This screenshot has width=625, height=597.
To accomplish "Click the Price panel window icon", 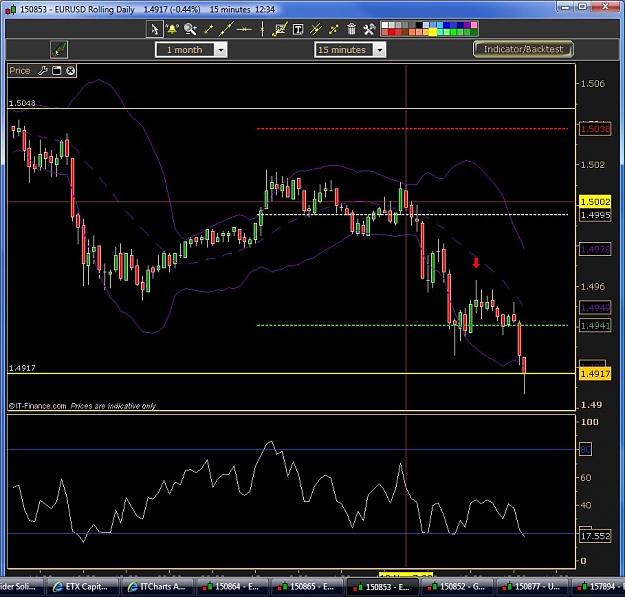I will coord(57,71).
